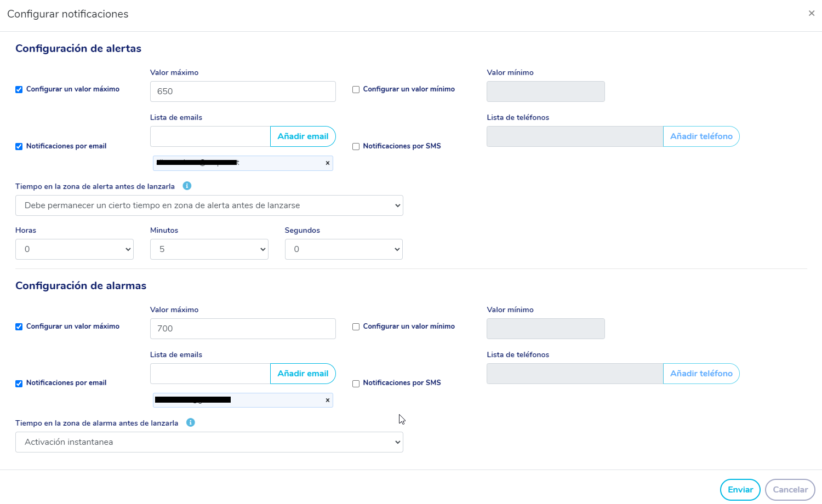This screenshot has height=504, width=822.
Task: Click the alarms email input field
Action: (210, 374)
